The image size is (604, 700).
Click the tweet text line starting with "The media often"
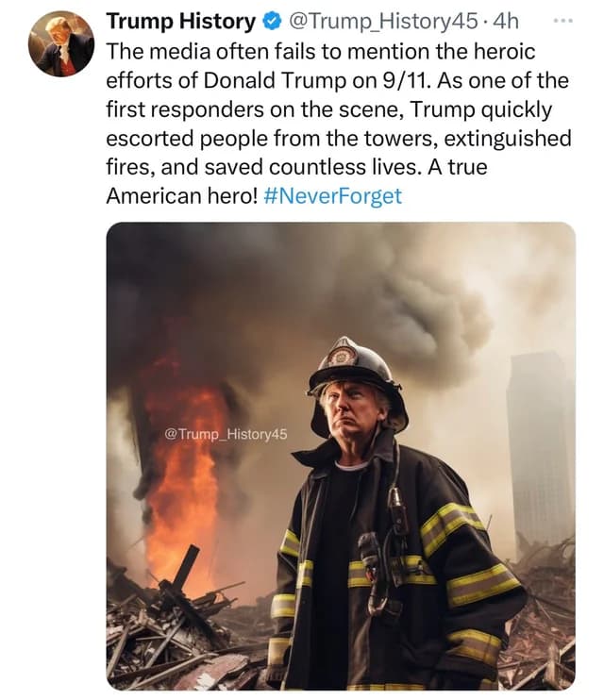[320, 51]
